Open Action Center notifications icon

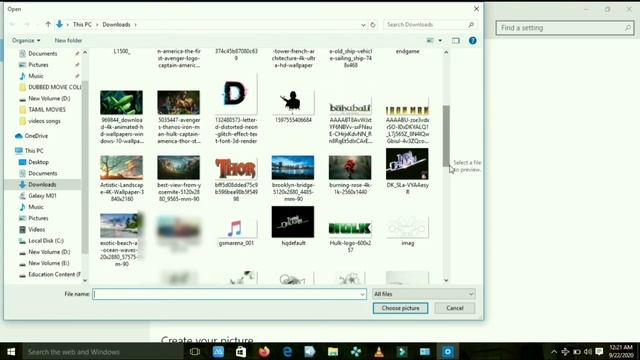click(x=599, y=351)
